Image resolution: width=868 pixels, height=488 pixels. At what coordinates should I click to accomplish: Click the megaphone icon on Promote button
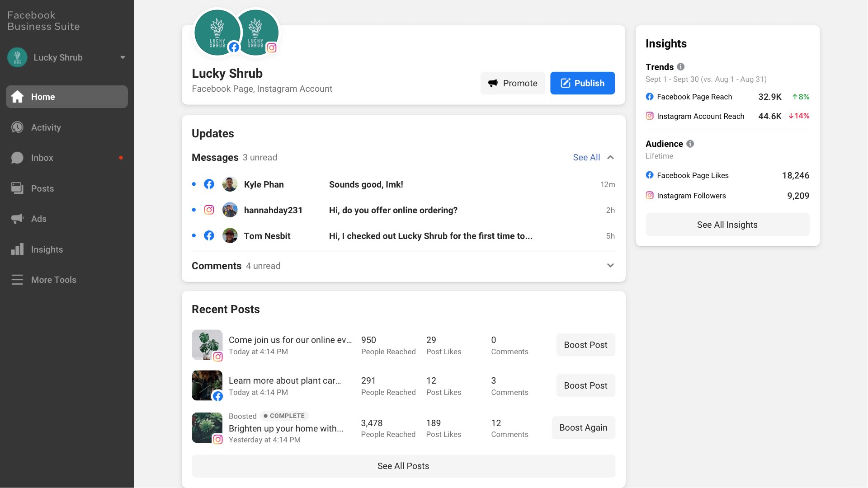(x=493, y=83)
